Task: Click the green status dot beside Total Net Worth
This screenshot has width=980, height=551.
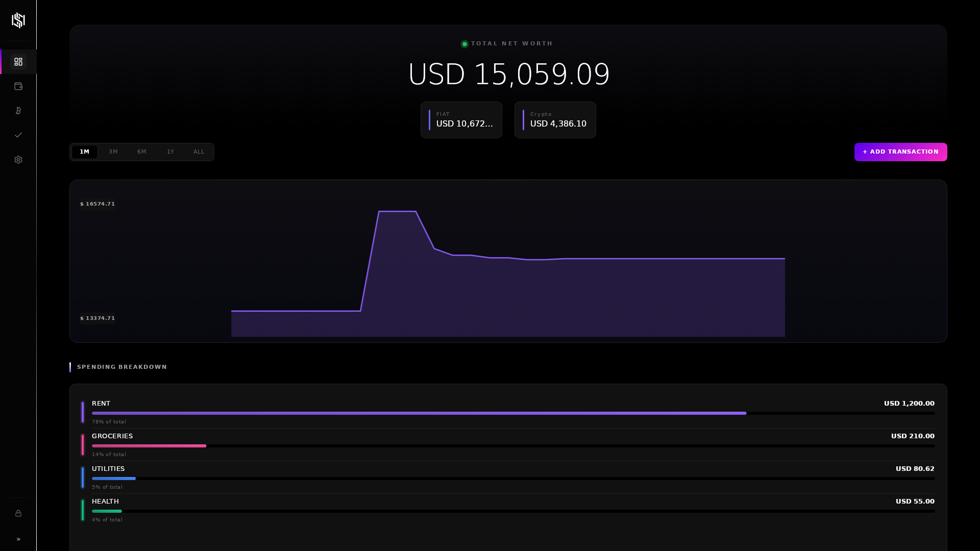Action: pyautogui.click(x=464, y=44)
